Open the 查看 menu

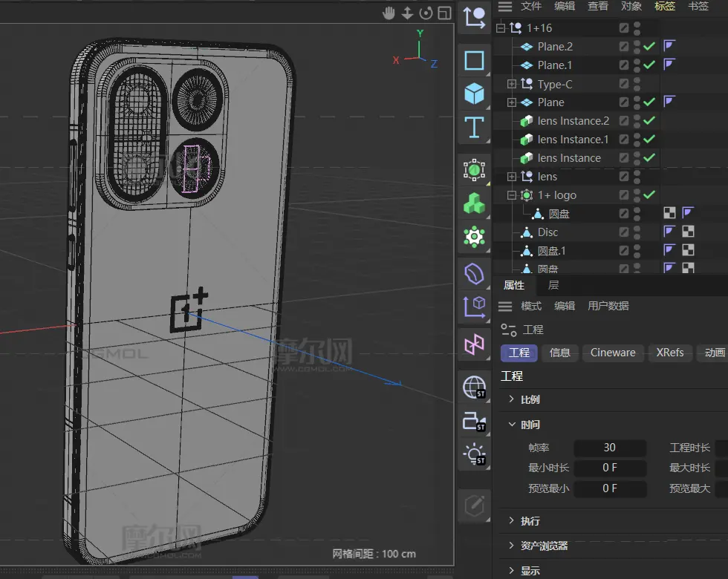[598, 6]
